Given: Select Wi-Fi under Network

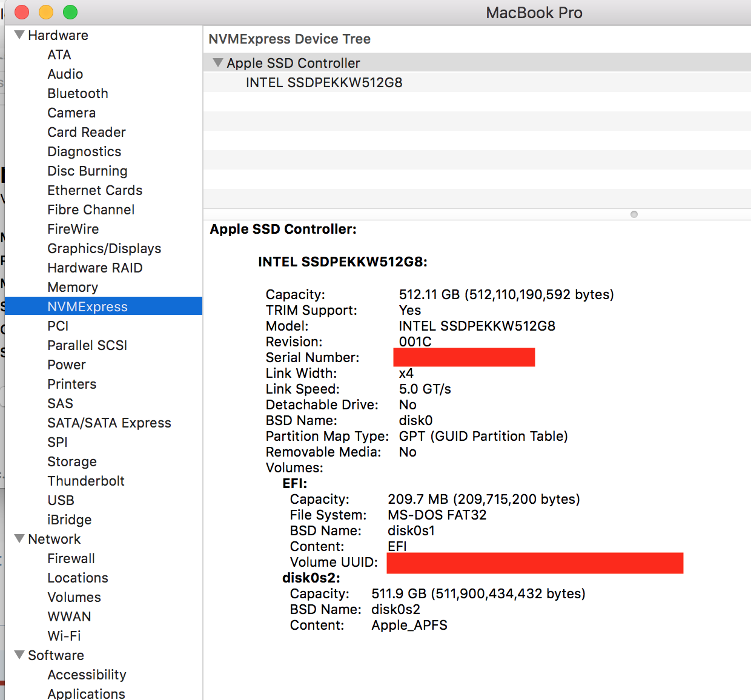Looking at the screenshot, I should click(x=64, y=636).
